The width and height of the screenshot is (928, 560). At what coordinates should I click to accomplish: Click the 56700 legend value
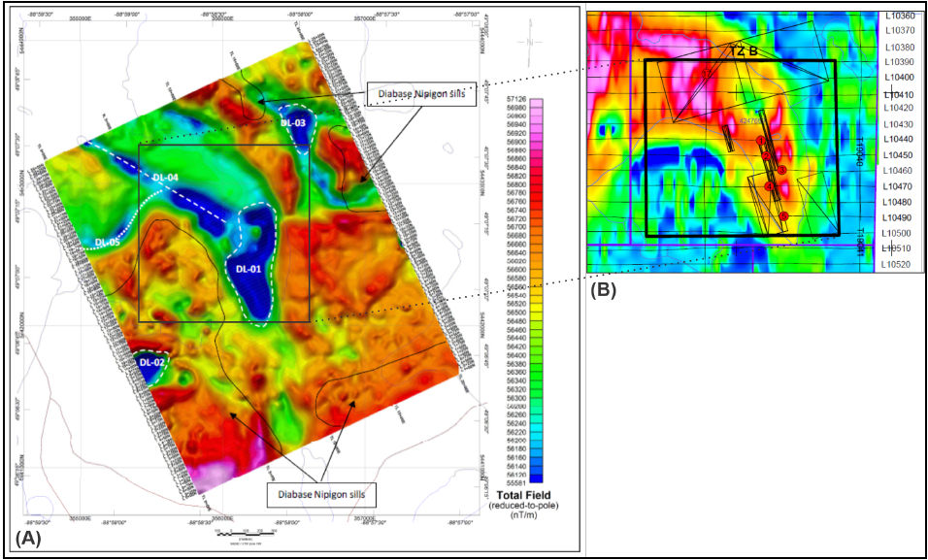pos(514,227)
